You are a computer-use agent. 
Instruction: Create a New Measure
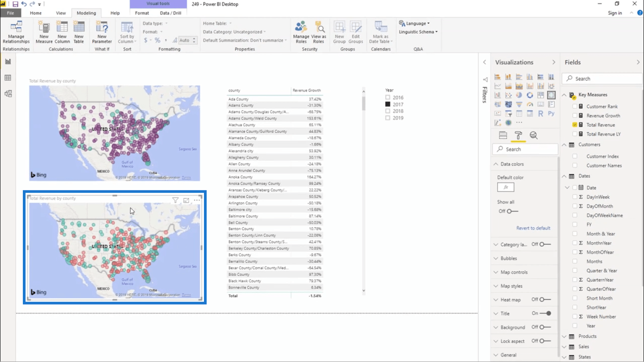44,32
